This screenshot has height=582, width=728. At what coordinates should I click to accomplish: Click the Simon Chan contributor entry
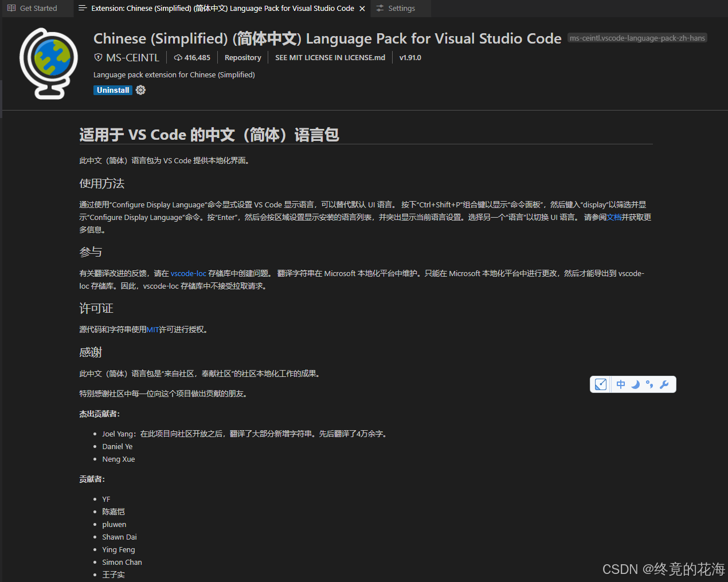click(x=122, y=562)
